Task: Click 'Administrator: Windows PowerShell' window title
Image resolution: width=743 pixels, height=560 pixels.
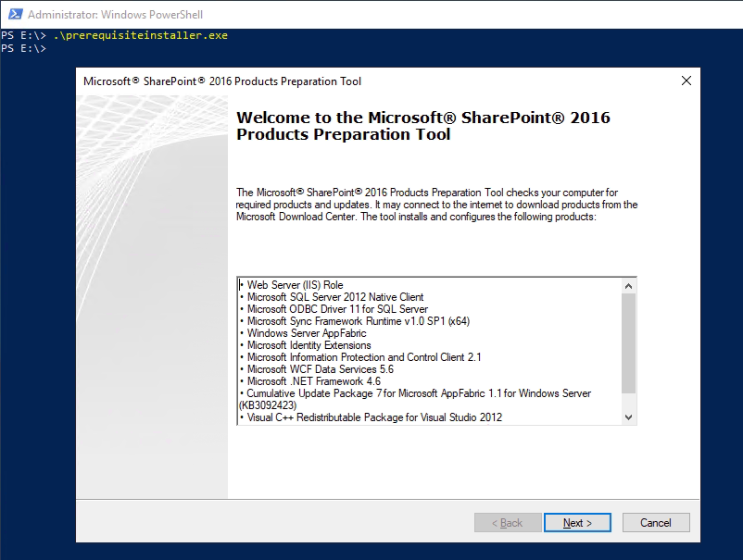Action: coord(115,15)
